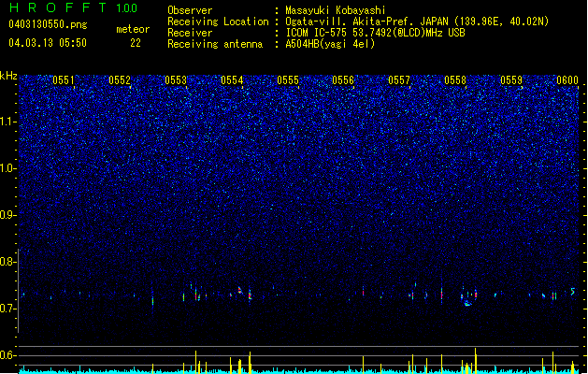Click the 0555 time marker
Screen dimensions: 588x374
coord(288,80)
